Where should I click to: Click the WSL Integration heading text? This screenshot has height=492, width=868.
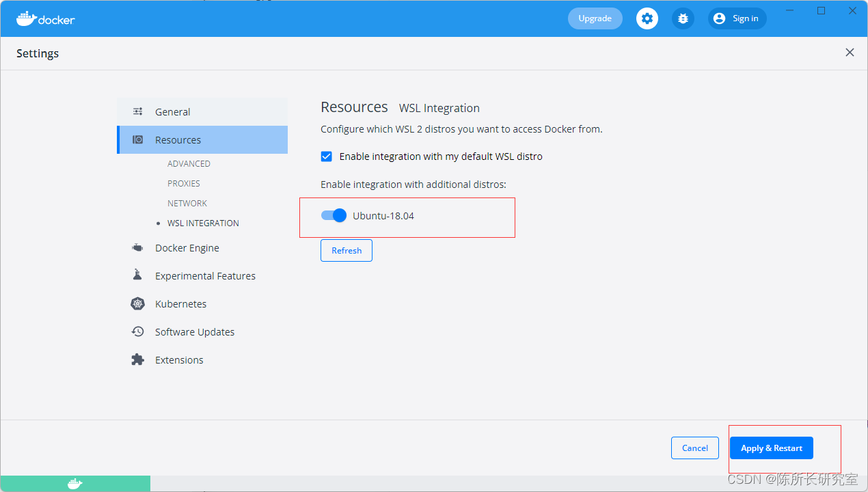(439, 108)
